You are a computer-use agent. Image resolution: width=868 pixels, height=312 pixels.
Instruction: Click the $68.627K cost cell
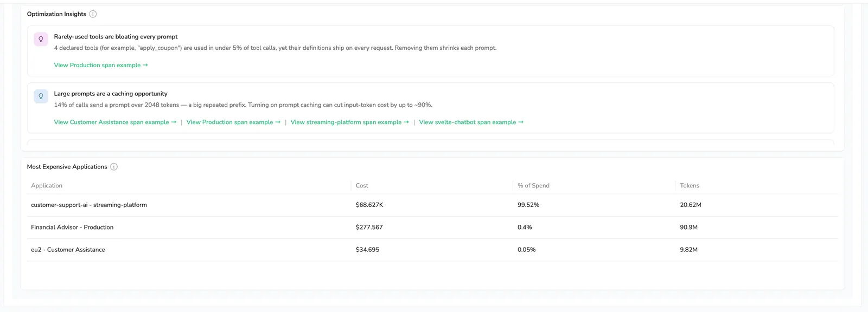pyautogui.click(x=369, y=205)
